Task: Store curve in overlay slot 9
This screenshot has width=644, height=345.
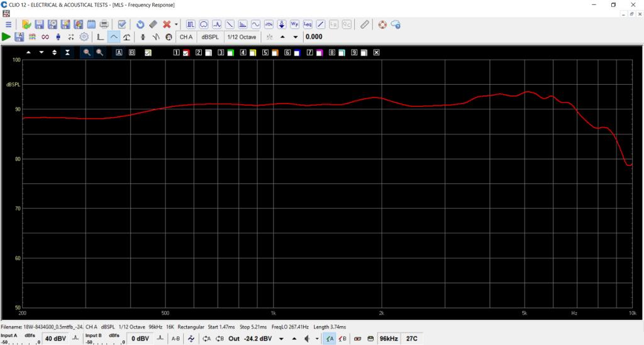Action: (x=354, y=53)
